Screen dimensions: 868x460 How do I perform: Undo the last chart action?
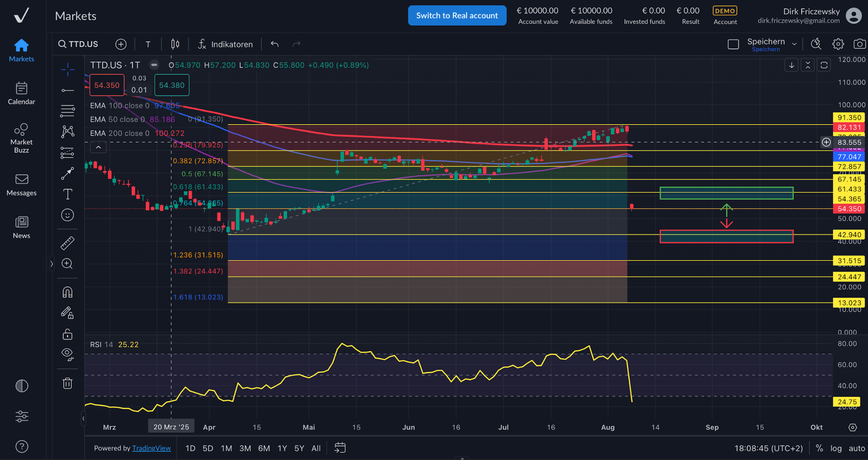[275, 44]
